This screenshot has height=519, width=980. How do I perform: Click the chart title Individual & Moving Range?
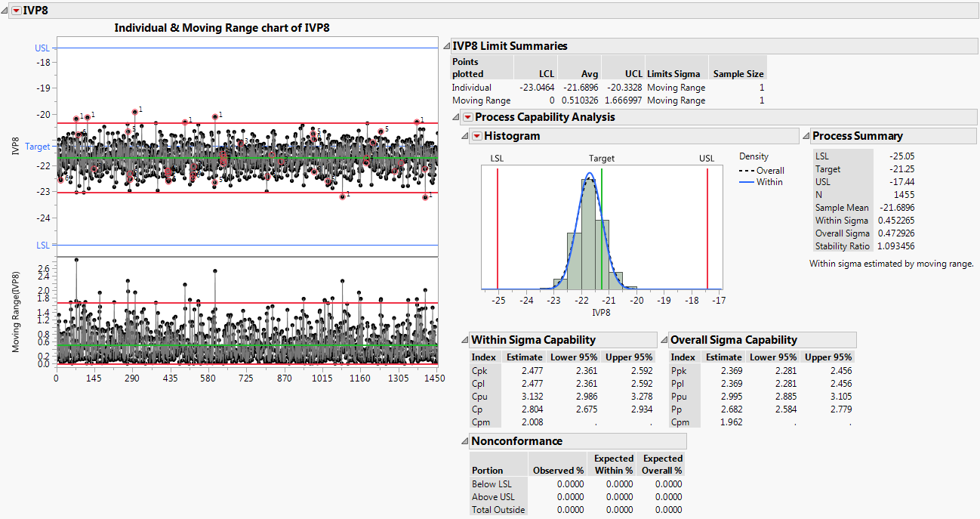221,27
